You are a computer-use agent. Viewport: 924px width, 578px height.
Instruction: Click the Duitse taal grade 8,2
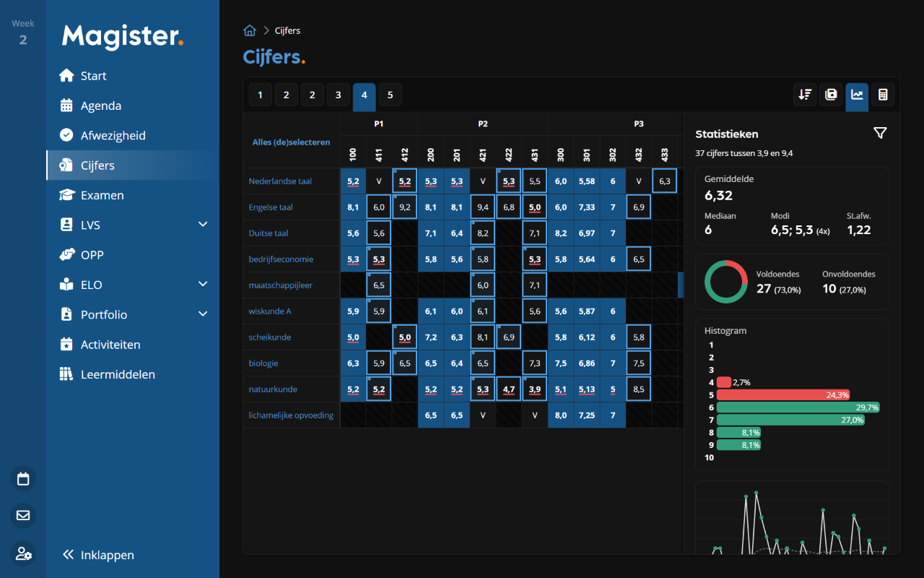click(483, 233)
